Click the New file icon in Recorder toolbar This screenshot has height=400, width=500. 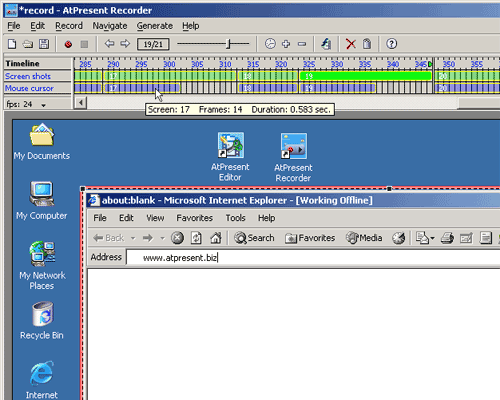click(x=12, y=44)
